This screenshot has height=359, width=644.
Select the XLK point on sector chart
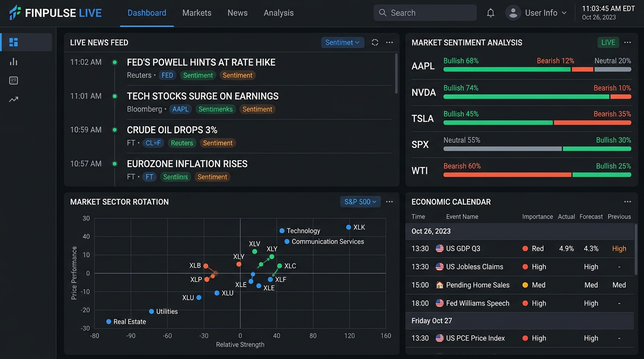click(x=348, y=227)
